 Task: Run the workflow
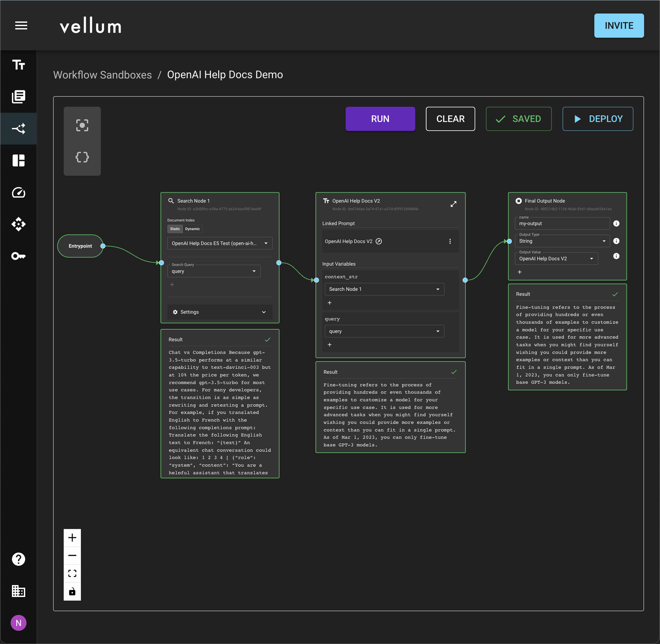tap(380, 119)
